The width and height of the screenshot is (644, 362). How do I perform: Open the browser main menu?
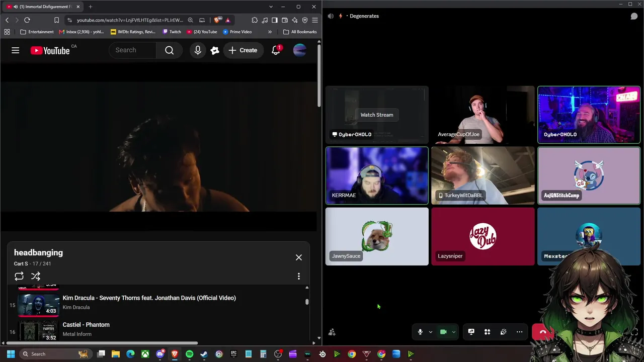315,20
